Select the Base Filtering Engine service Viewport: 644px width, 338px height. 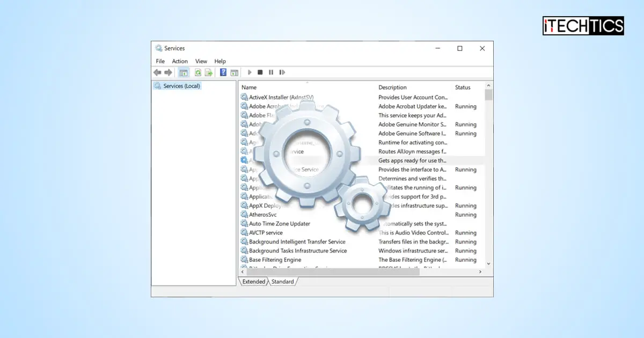pyautogui.click(x=275, y=260)
